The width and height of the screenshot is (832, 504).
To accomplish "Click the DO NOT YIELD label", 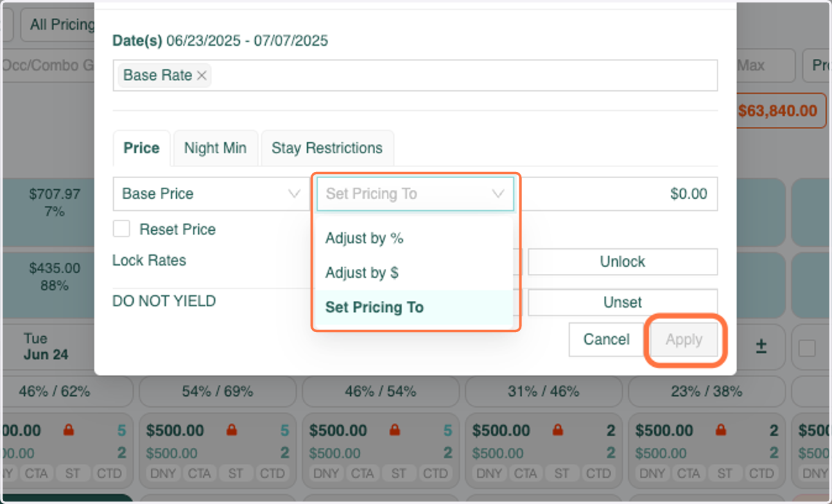I will 164,302.
